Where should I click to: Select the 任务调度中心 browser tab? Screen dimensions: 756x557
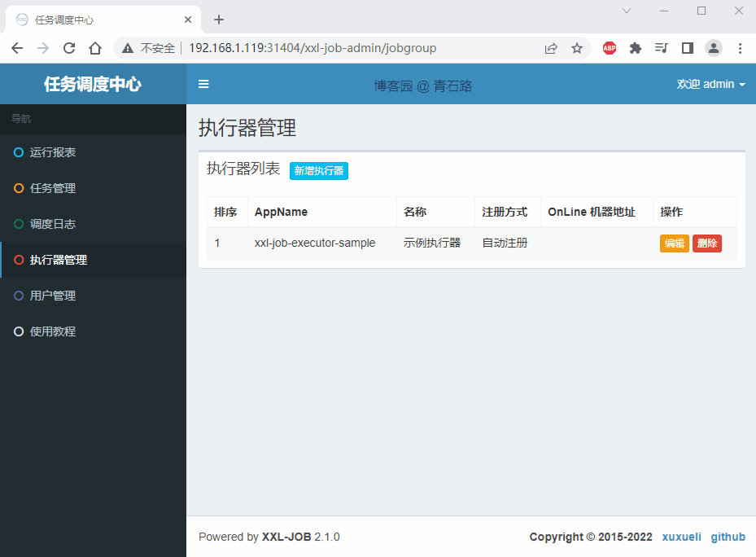(103, 20)
